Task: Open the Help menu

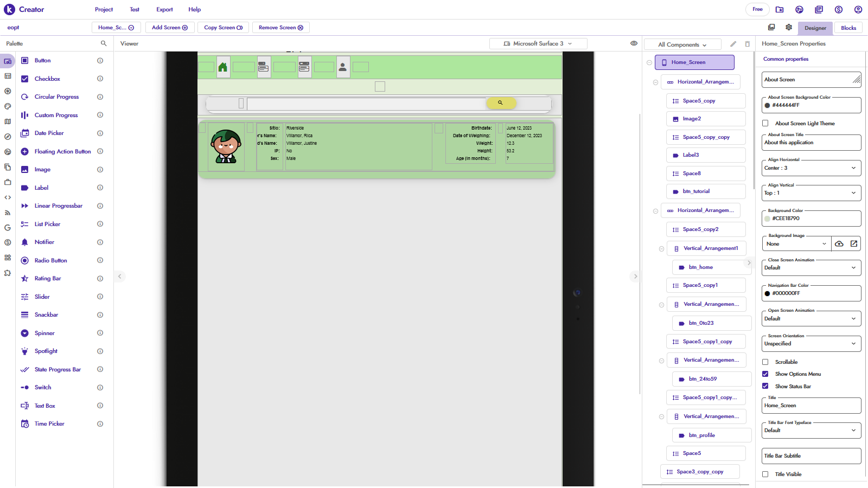Action: pos(195,10)
